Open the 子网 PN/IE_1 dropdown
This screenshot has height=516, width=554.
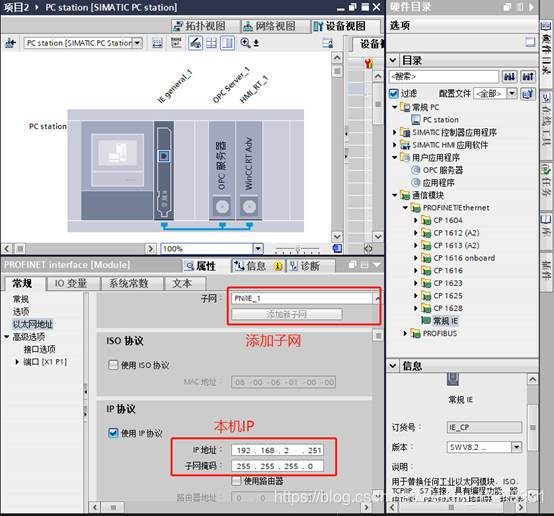pyautogui.click(x=377, y=299)
